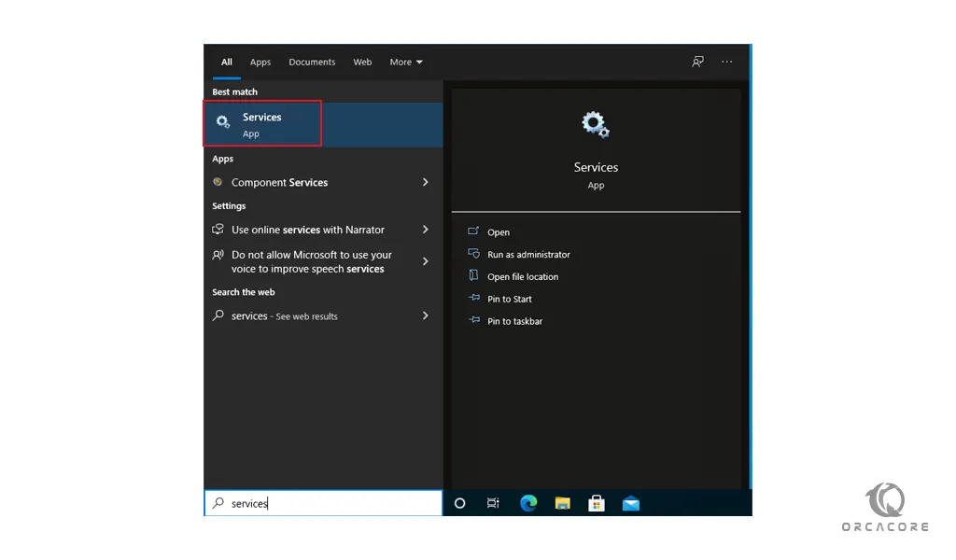Select the Web search tab
The image size is (956, 560).
coord(362,63)
